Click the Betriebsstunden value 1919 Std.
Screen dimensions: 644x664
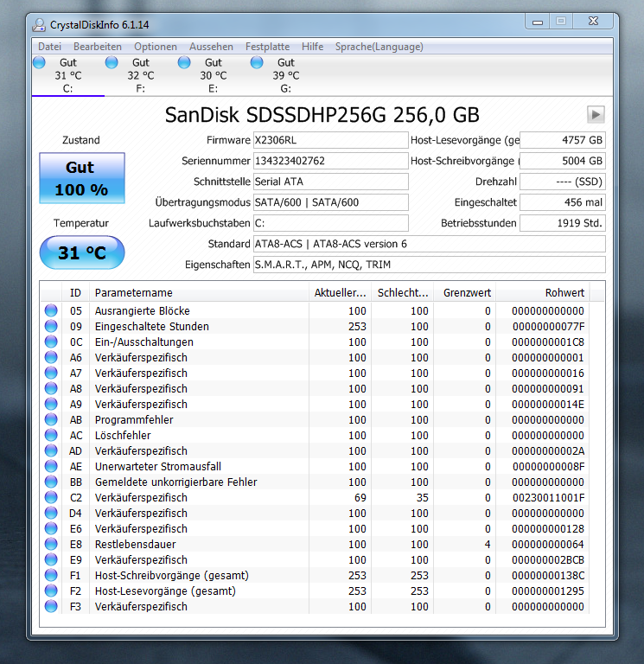click(563, 223)
